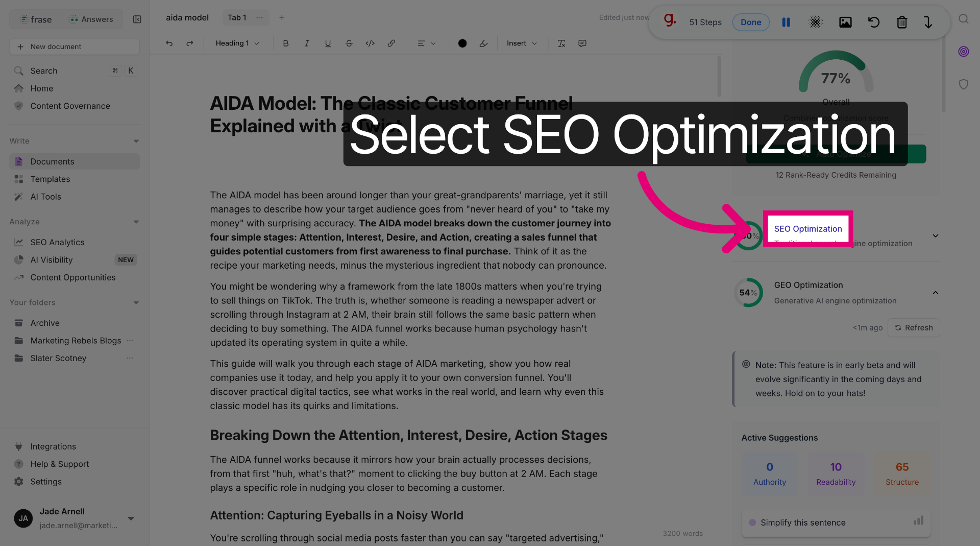Show Readability suggestions card
The width and height of the screenshot is (980, 546).
pyautogui.click(x=836, y=473)
